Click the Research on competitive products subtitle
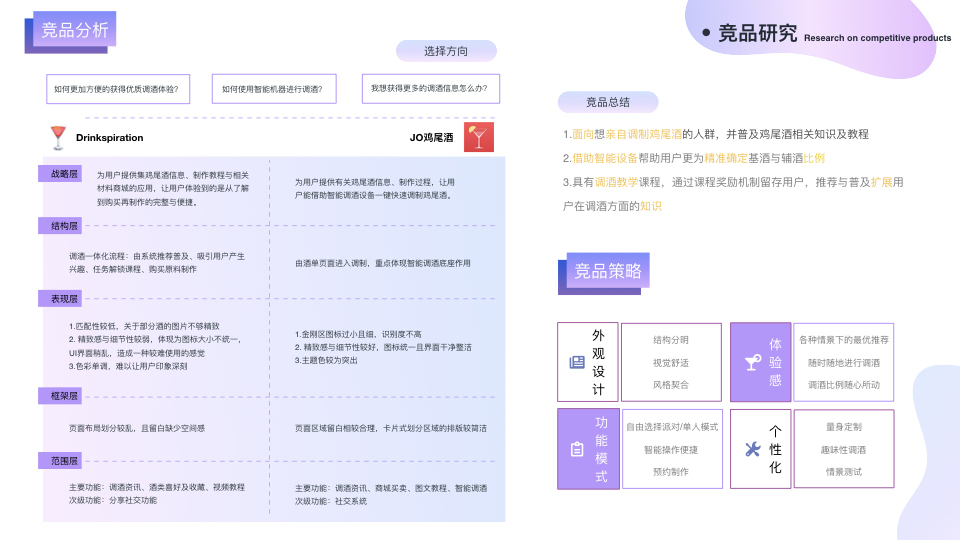 (877, 38)
